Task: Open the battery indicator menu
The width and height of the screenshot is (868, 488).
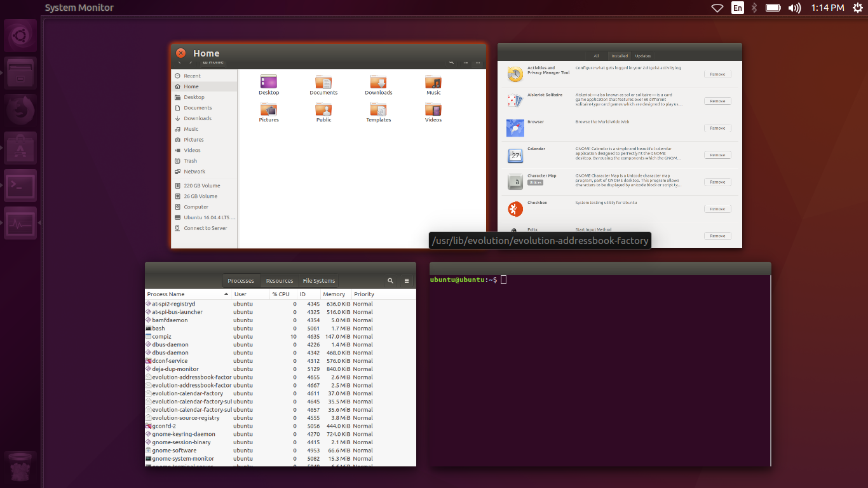Action: click(x=773, y=8)
